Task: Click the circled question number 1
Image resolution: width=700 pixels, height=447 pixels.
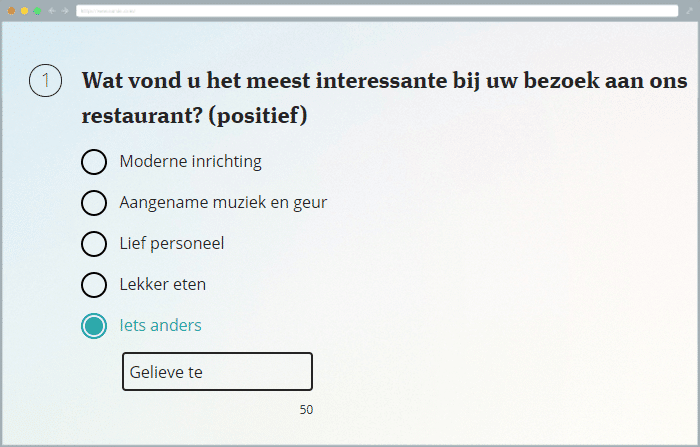Action: click(46, 81)
